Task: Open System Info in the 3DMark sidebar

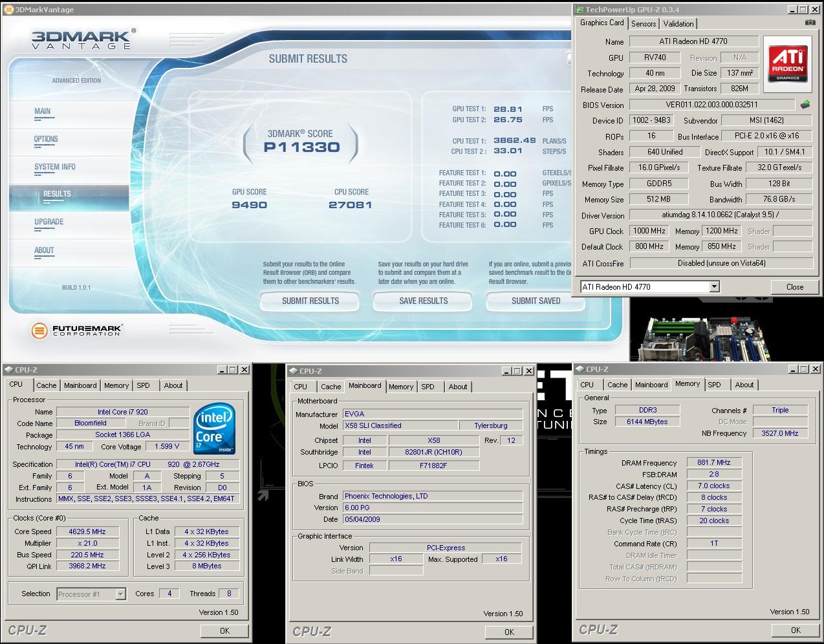Action: tap(55, 167)
